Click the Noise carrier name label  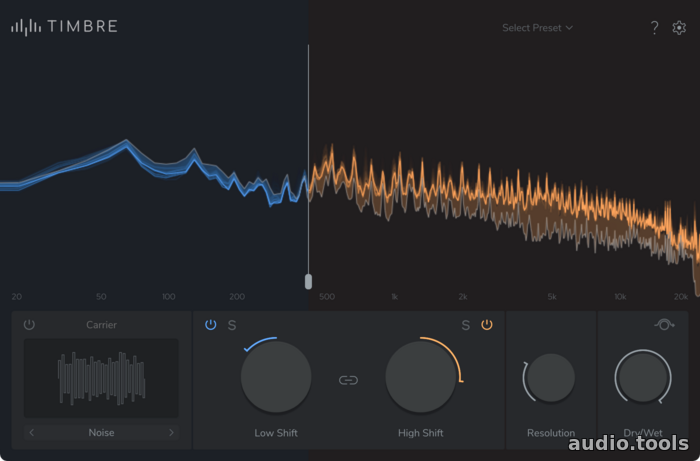(101, 432)
